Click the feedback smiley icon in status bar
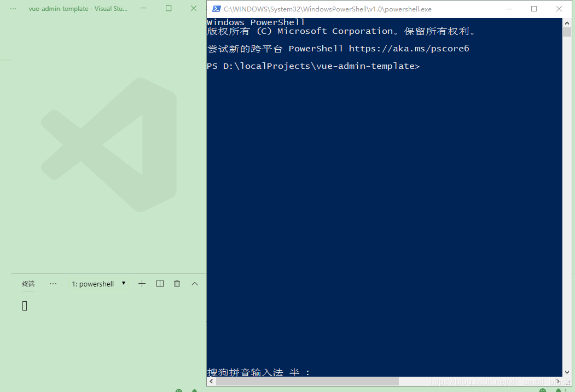 [178, 390]
